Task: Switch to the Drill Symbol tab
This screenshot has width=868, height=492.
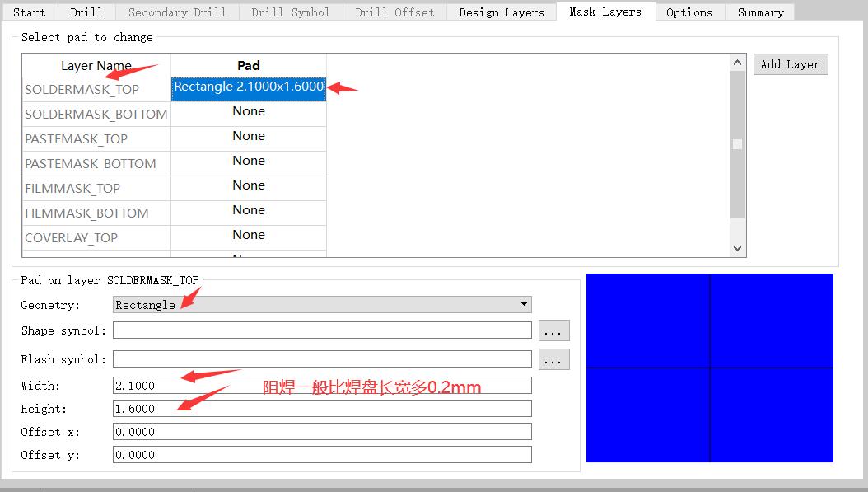Action: (290, 12)
